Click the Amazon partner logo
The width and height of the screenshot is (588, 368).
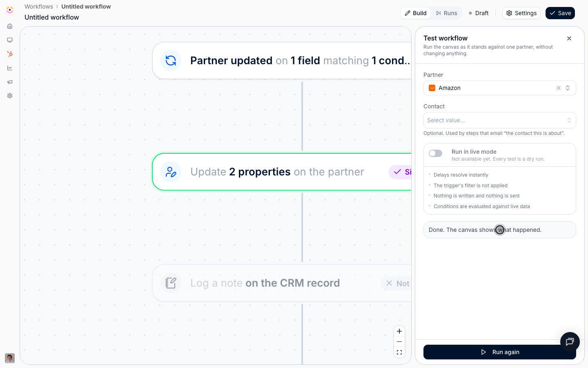[432, 88]
